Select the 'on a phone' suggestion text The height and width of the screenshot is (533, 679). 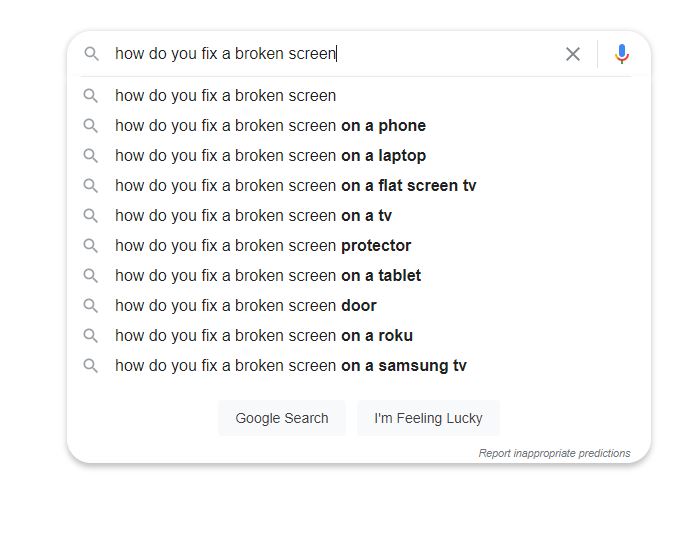pyautogui.click(x=270, y=126)
